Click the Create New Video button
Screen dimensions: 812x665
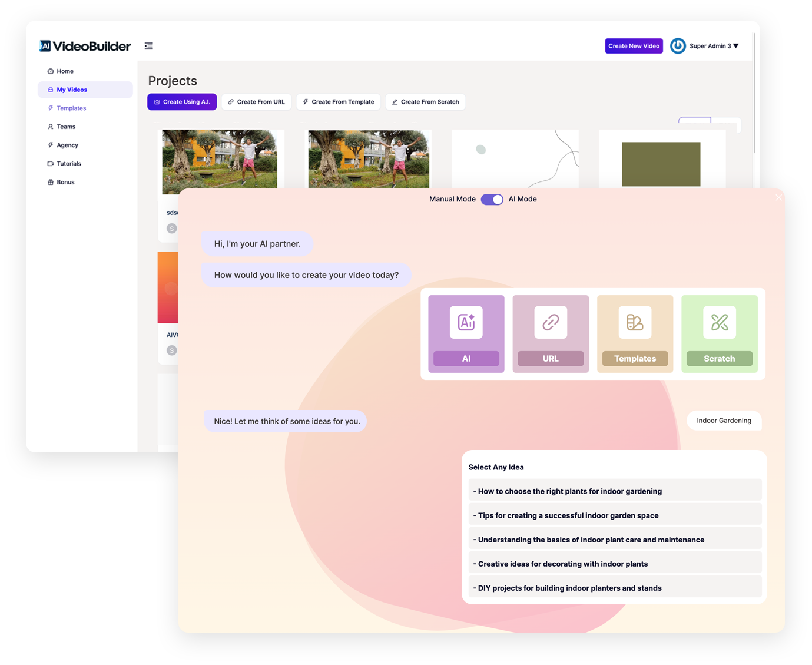click(634, 46)
